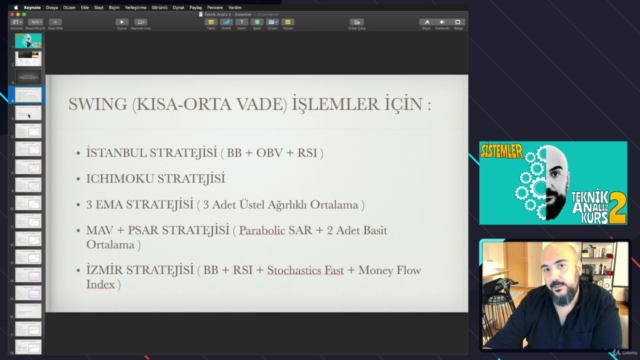The image size is (640, 360).
Task: Start the slideshow with the Oynat button
Action: (x=122, y=22)
